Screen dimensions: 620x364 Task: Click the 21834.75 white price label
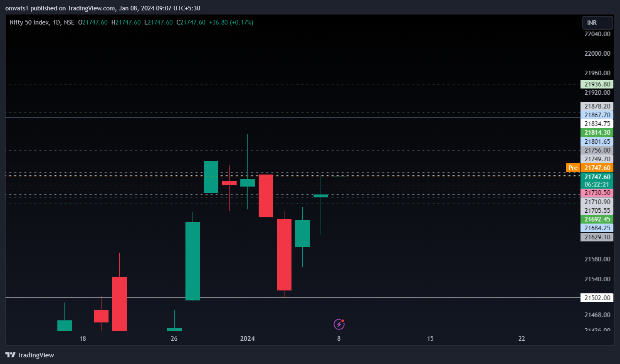[x=597, y=124]
